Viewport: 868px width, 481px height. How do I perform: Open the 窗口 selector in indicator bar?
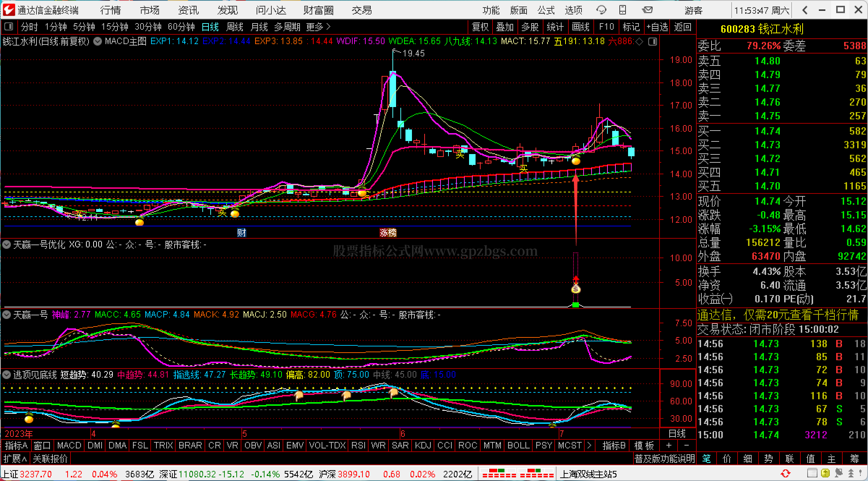coord(42,446)
